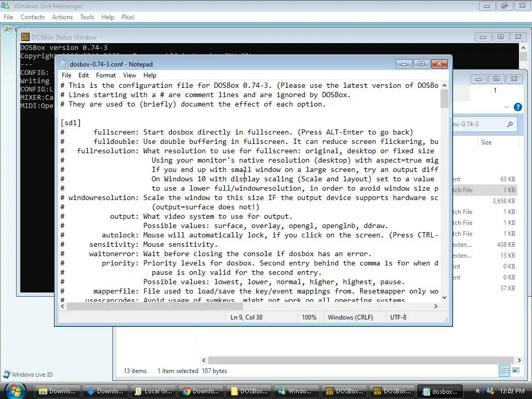Viewport: 532px width, 399px height.
Task: Switch to the blue-arrow Downloads taskbar button
Action: (x=105, y=391)
